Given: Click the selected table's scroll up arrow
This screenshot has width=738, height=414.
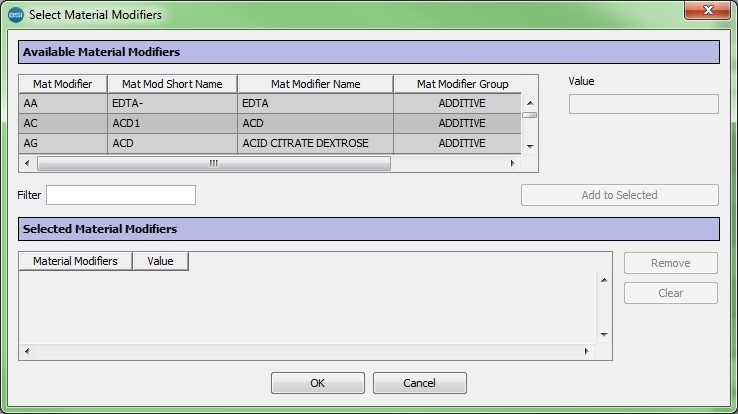Looking at the screenshot, I should click(604, 280).
